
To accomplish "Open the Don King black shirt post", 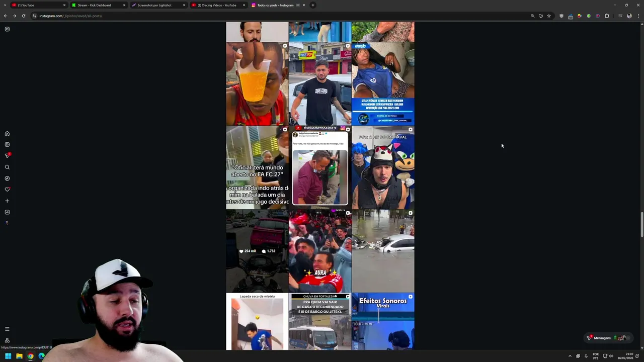I will pos(320,83).
